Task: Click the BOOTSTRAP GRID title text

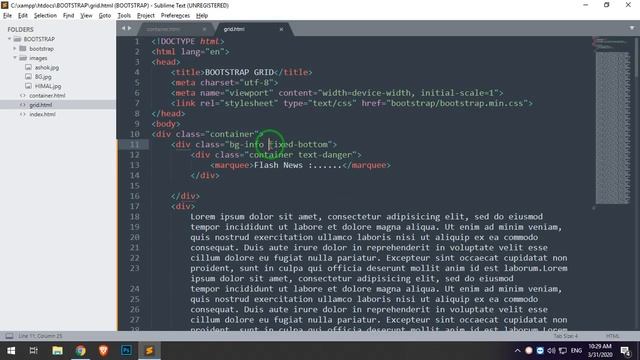Action: [239, 72]
